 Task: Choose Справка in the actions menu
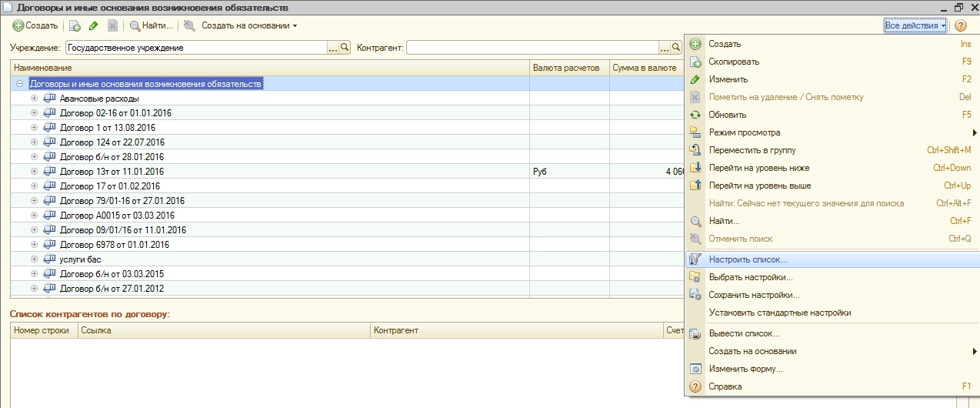[x=832, y=386]
